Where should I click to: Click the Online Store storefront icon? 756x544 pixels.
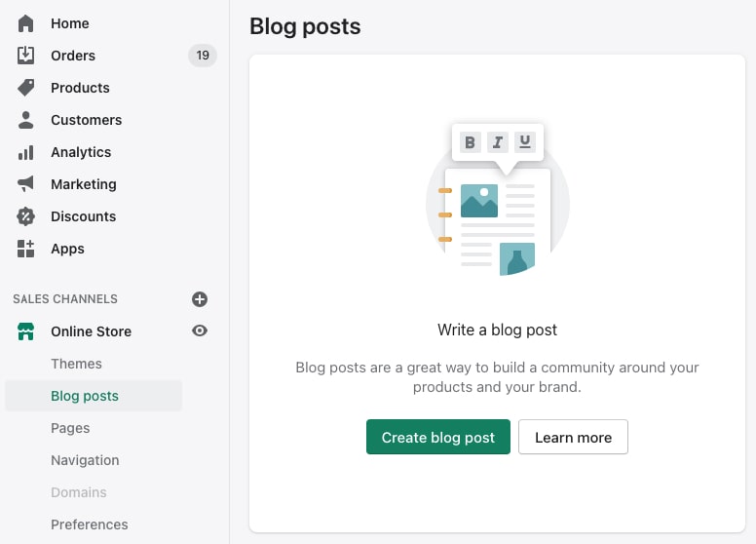tap(26, 331)
